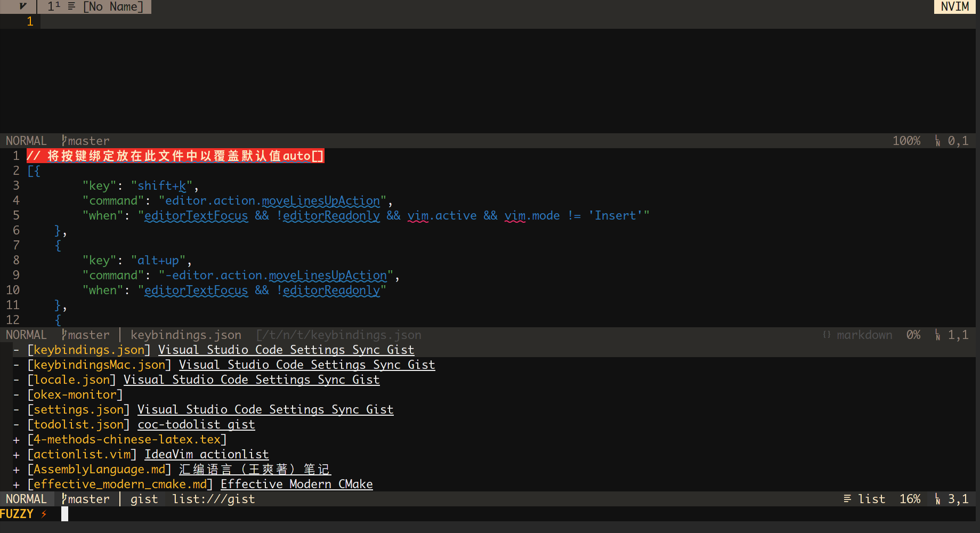Collapse the okex-monitor gist entry
Viewport: 980px width, 533px height.
click(x=16, y=394)
